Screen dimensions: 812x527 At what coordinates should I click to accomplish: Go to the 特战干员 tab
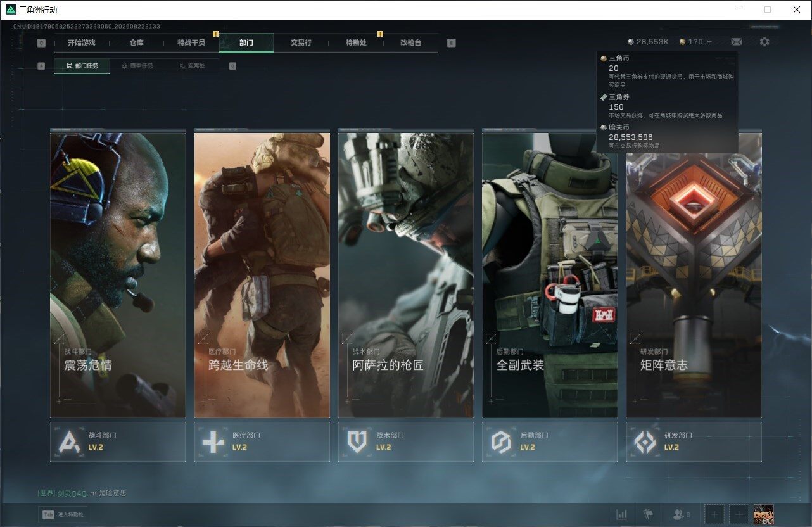click(x=191, y=42)
